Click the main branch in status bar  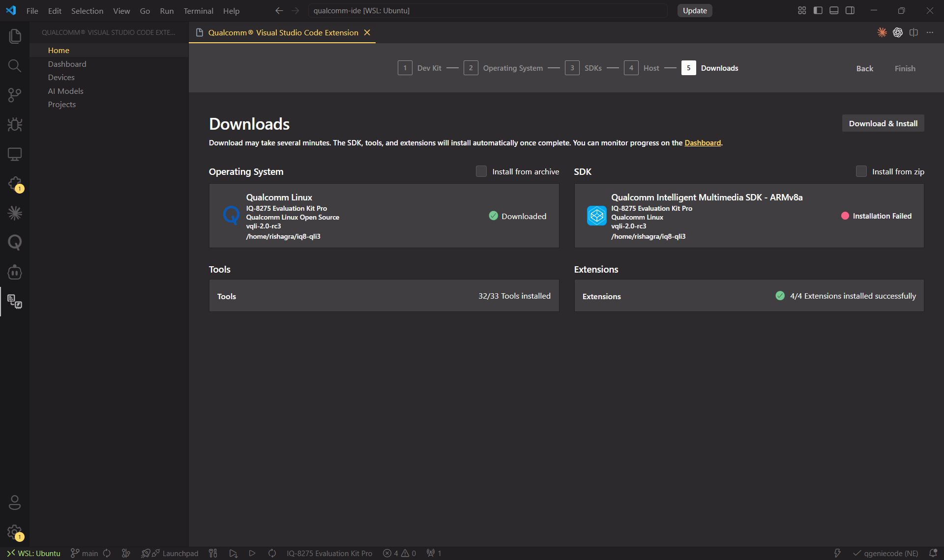coord(85,553)
